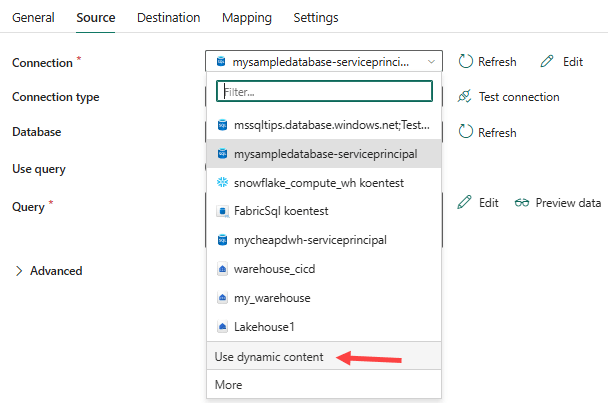The width and height of the screenshot is (608, 403).
Task: Click More at the list bottom
Action: (229, 385)
